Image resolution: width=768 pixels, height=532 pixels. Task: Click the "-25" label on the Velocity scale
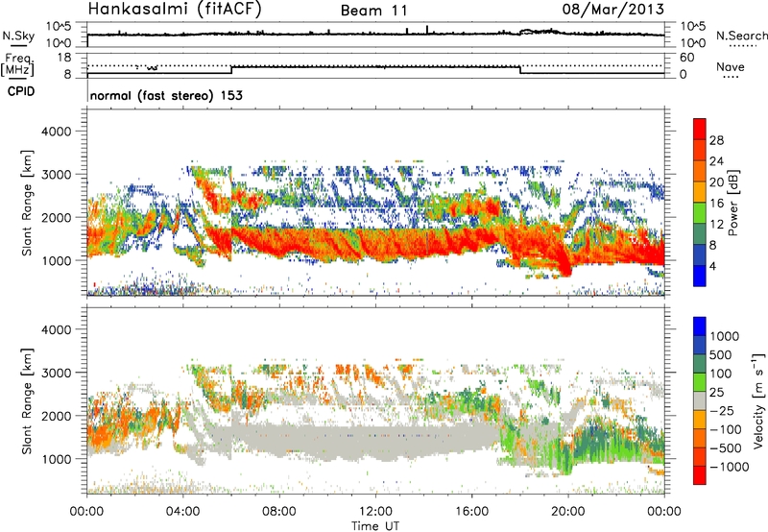pos(721,411)
